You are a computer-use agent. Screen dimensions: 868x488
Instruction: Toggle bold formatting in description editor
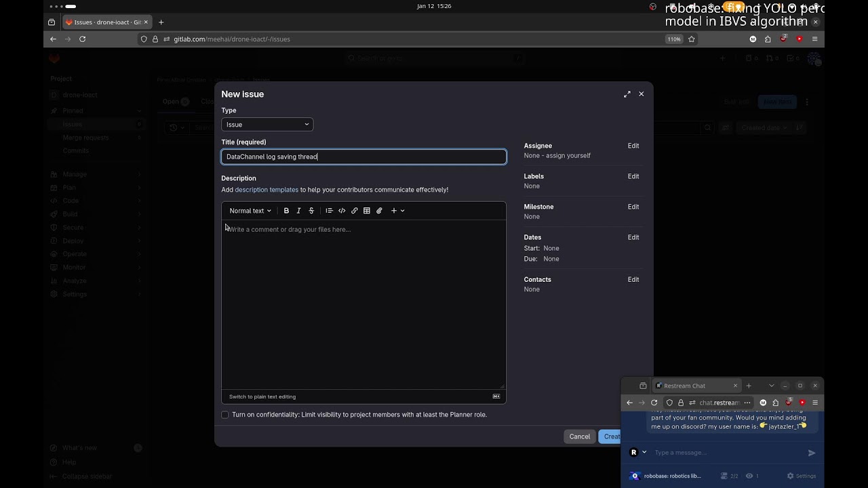tap(286, 211)
